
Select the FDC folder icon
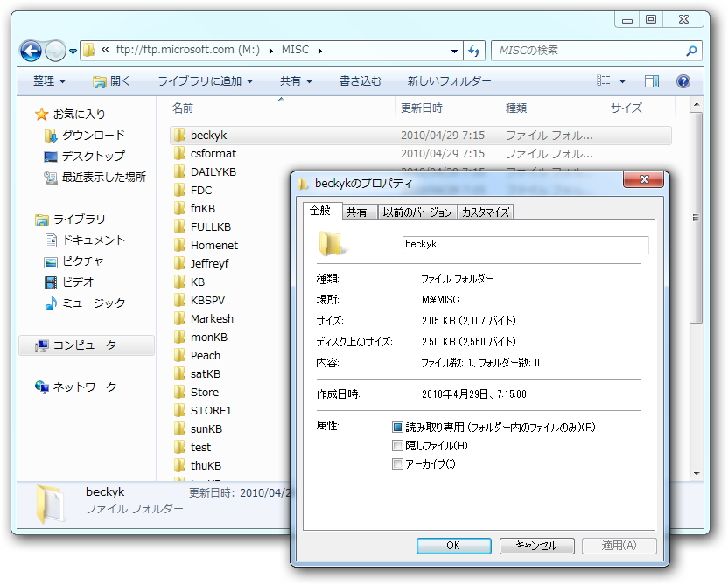tap(179, 191)
